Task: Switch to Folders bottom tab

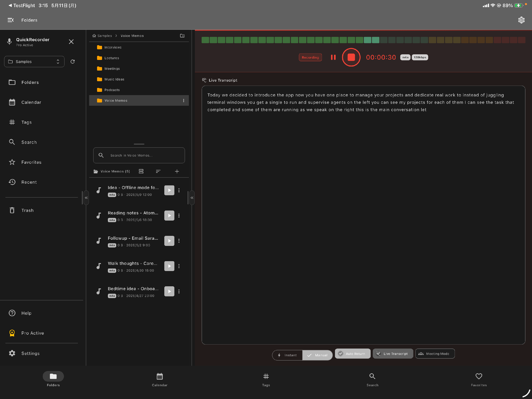Action: coord(53,379)
